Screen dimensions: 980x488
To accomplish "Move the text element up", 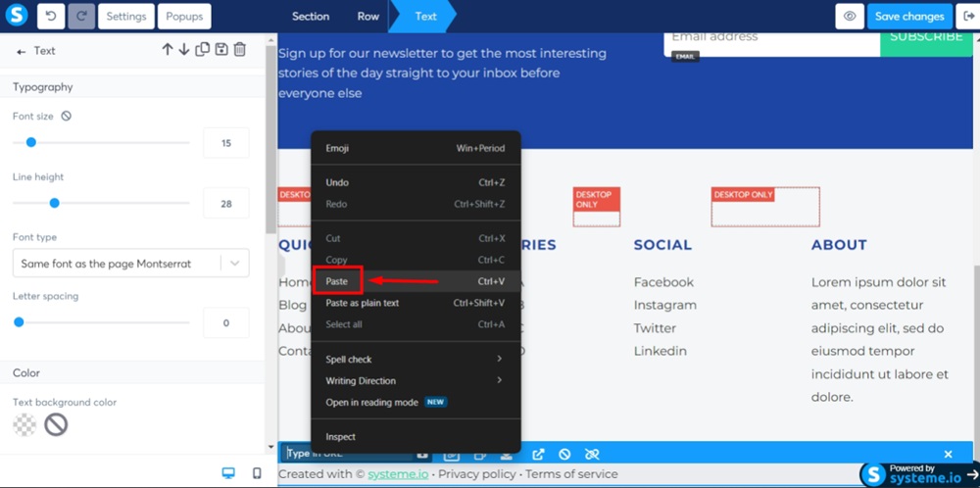I will coord(167,49).
